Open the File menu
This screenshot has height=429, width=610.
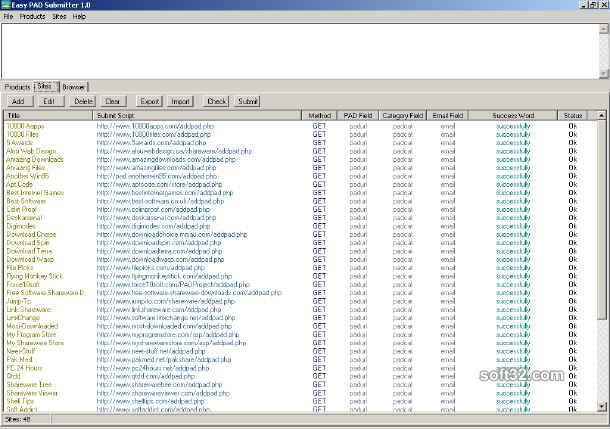pyautogui.click(x=9, y=17)
